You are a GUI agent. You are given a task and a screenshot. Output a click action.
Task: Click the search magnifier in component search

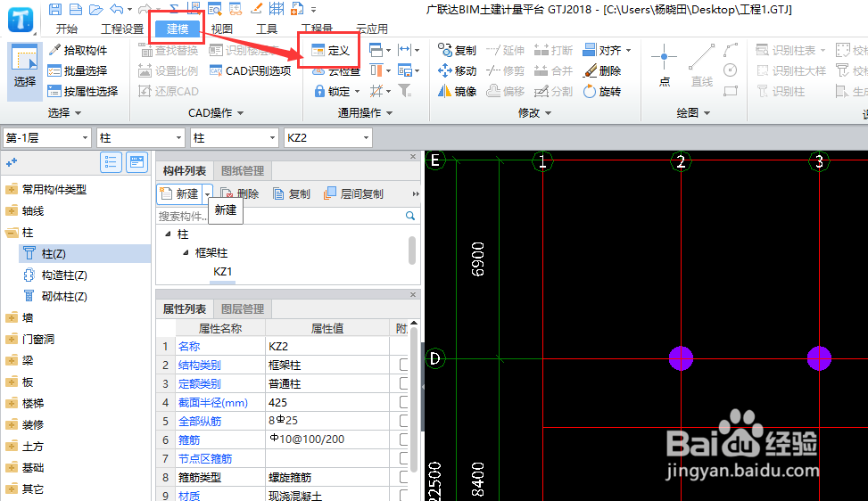410,216
